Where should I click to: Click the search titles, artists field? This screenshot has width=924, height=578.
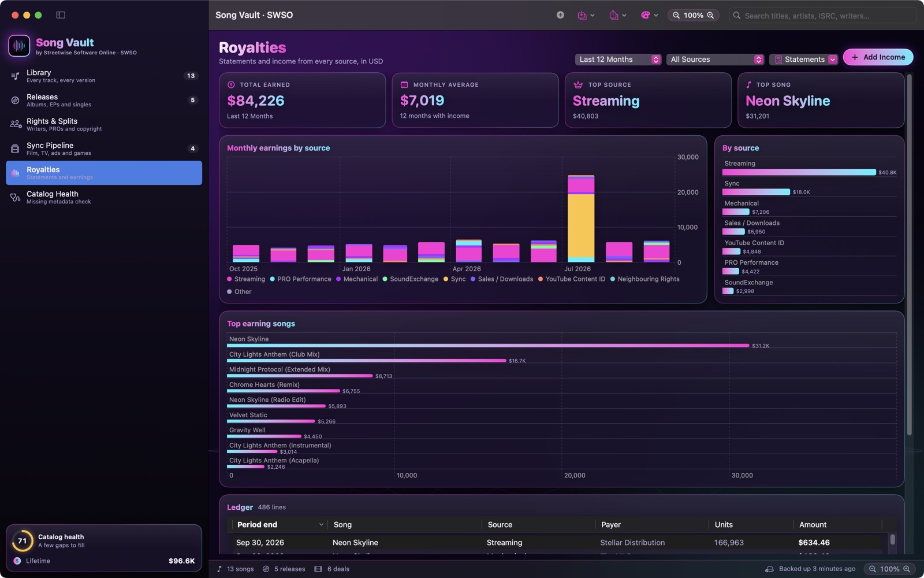point(823,16)
